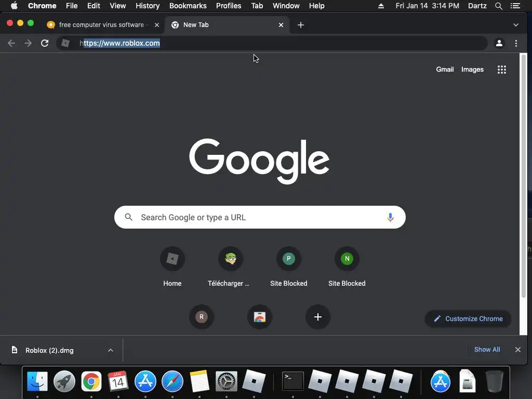Click the Google search box

[260, 217]
